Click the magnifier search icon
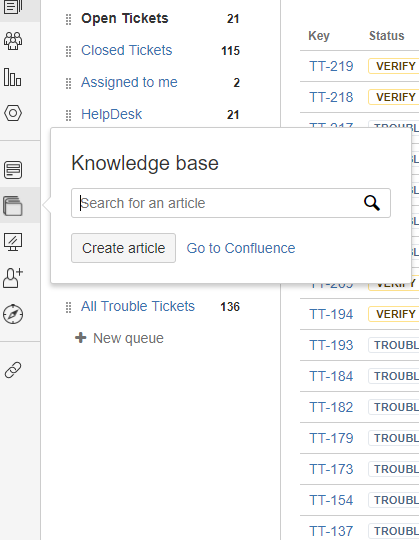This screenshot has height=540, width=419. (372, 203)
